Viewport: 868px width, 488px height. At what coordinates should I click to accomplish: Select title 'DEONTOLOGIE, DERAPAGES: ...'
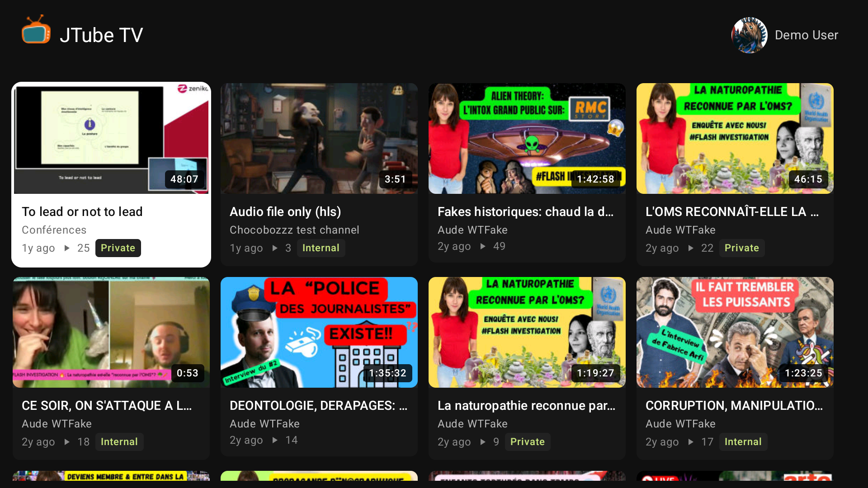point(319,406)
